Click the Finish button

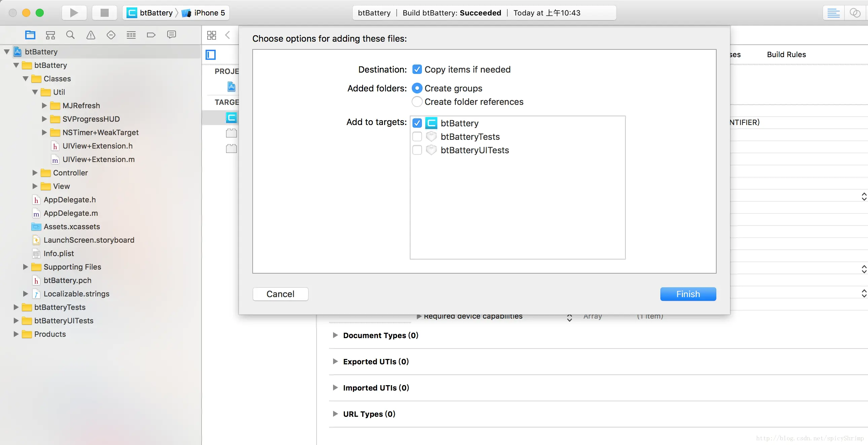click(x=688, y=294)
